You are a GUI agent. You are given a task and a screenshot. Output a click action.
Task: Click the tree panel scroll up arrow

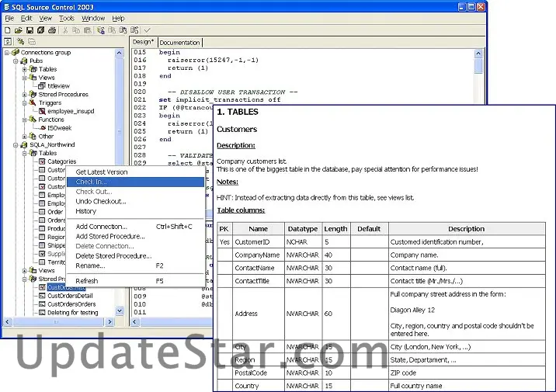click(119, 53)
